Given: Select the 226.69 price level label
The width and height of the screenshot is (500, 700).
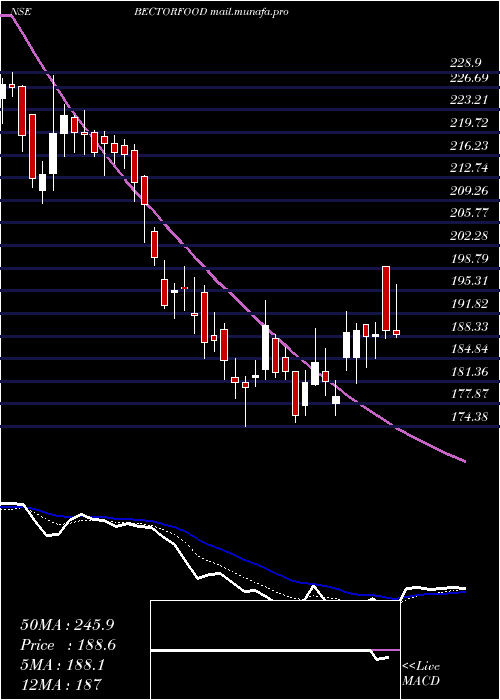Looking at the screenshot, I should coord(469,78).
